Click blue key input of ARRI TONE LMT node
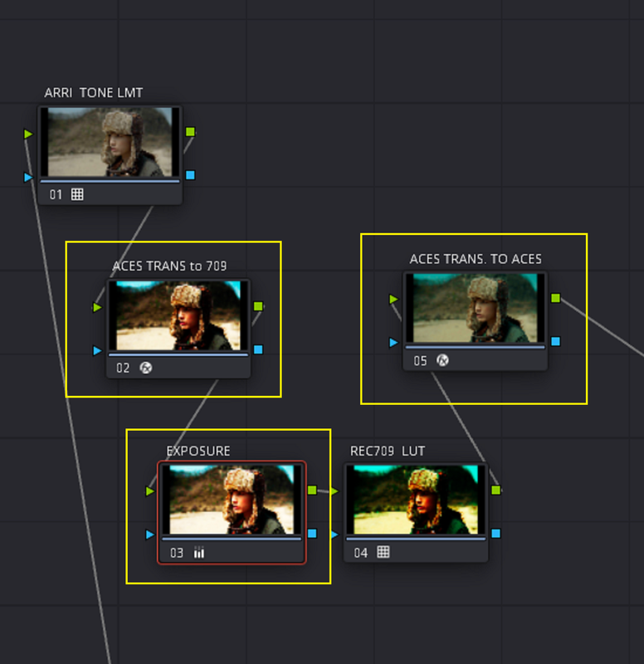Image resolution: width=644 pixels, height=664 pixels. 28,177
